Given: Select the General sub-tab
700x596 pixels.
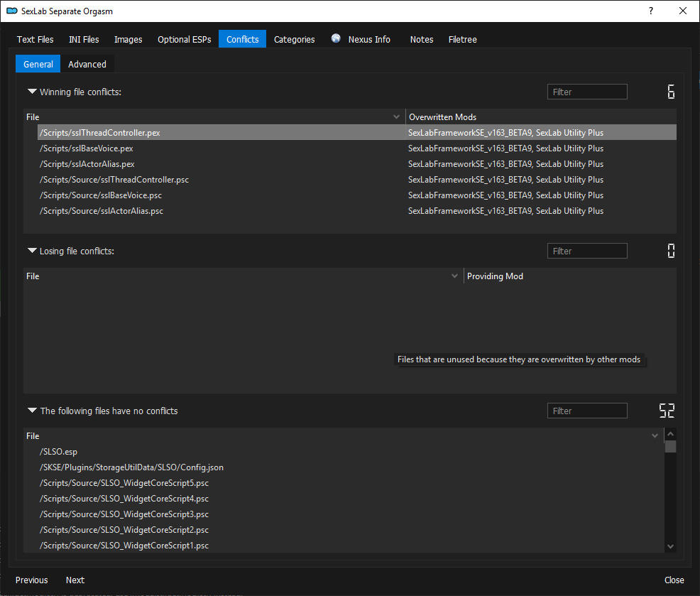Looking at the screenshot, I should (38, 64).
